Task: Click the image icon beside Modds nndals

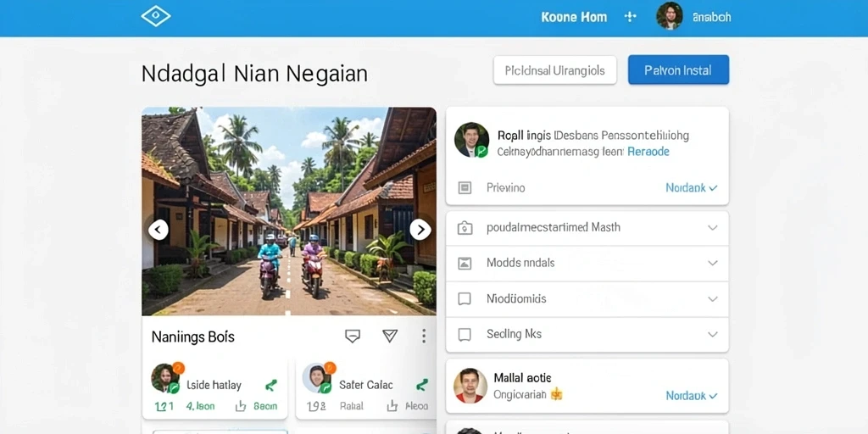Action: 465,263
